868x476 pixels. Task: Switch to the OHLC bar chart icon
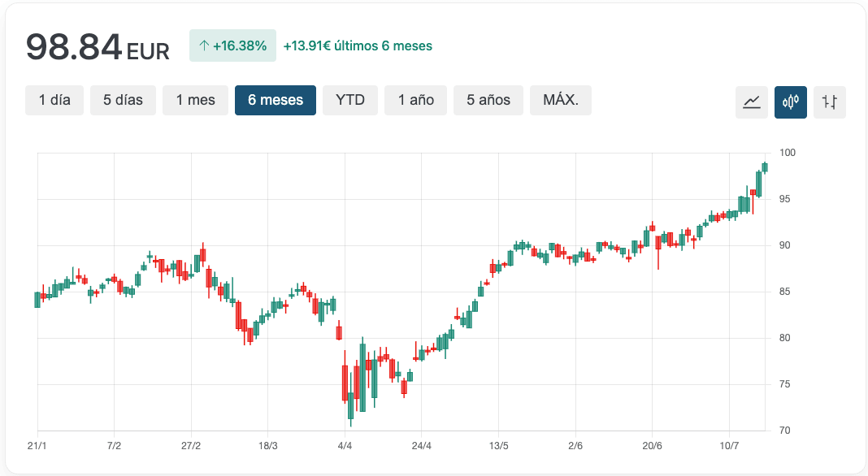click(x=830, y=102)
